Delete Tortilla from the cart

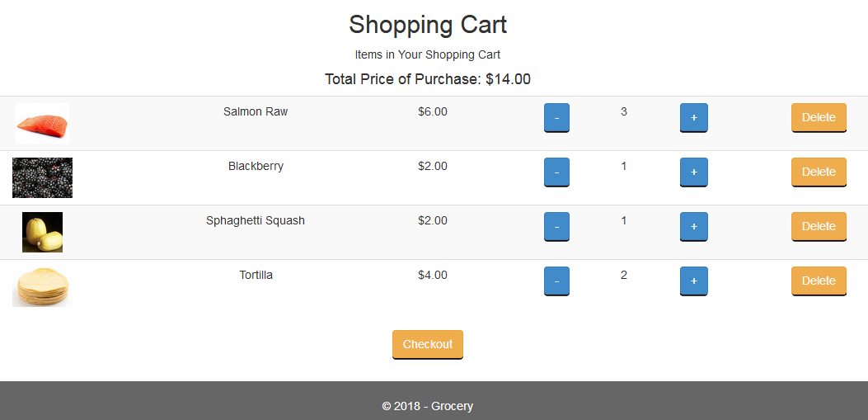click(819, 281)
